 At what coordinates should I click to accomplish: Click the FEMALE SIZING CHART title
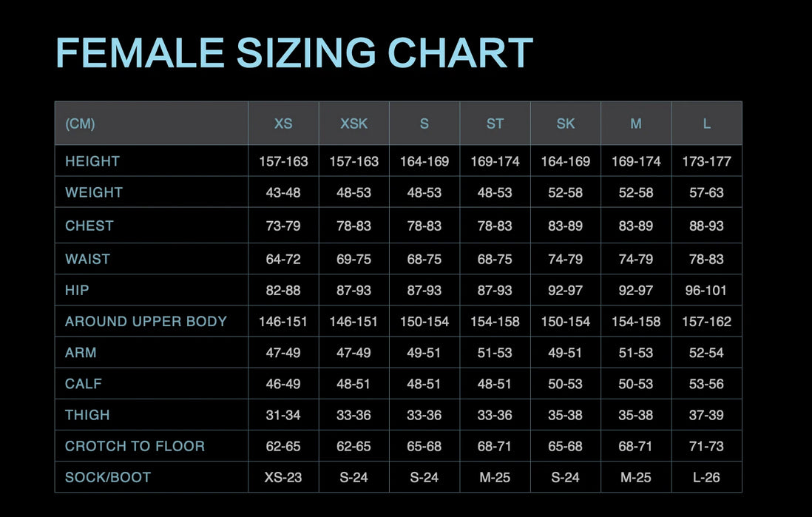click(x=294, y=53)
